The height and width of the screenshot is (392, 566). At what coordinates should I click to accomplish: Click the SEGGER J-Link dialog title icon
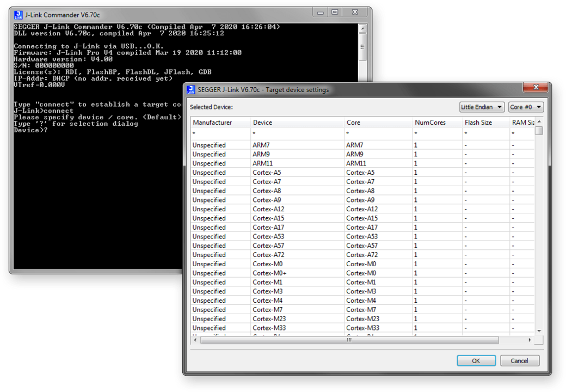(191, 89)
